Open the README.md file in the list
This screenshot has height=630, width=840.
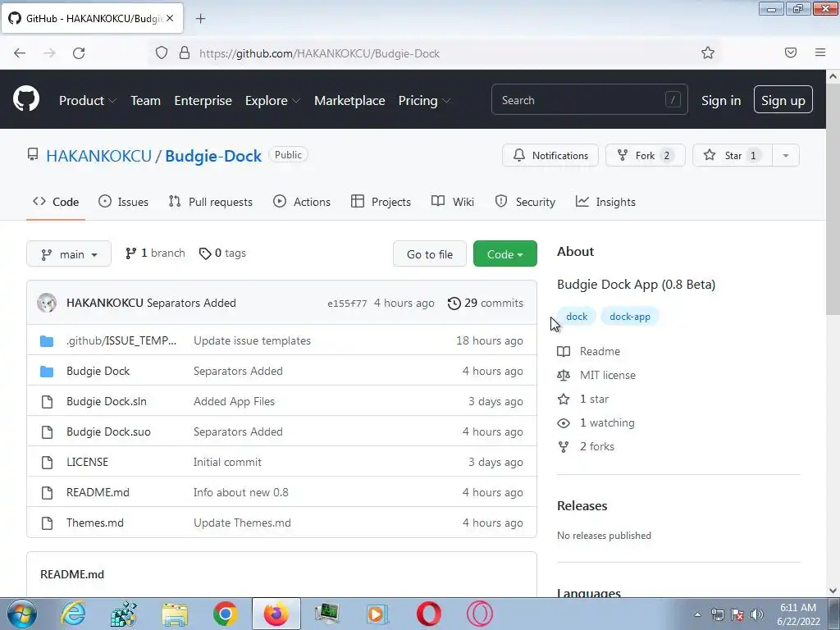(98, 492)
